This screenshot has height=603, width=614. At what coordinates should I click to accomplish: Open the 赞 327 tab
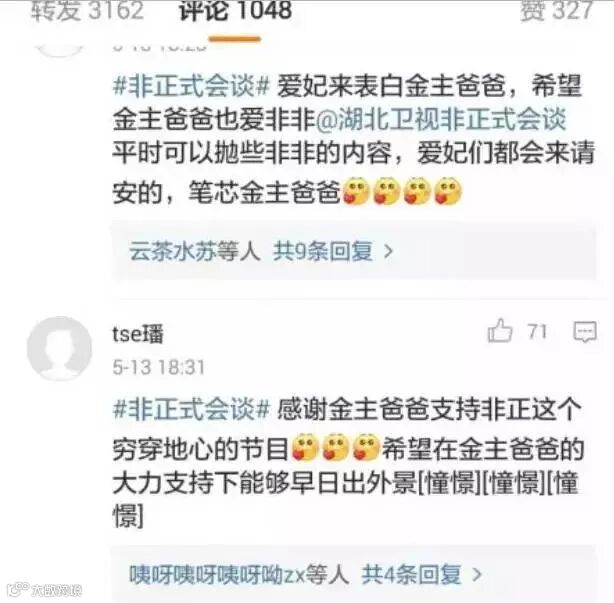tap(556, 11)
